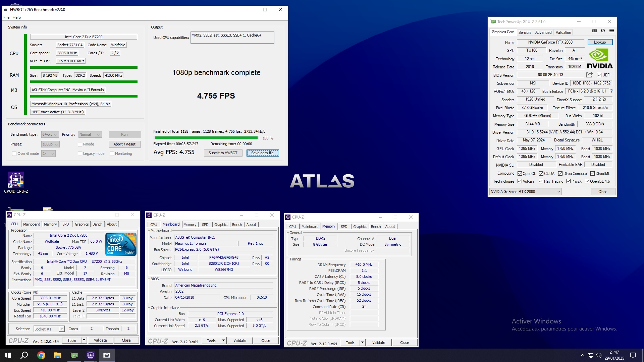This screenshot has width=644, height=362.
Task: Open File Explorer from the taskbar
Action: coord(57,355)
